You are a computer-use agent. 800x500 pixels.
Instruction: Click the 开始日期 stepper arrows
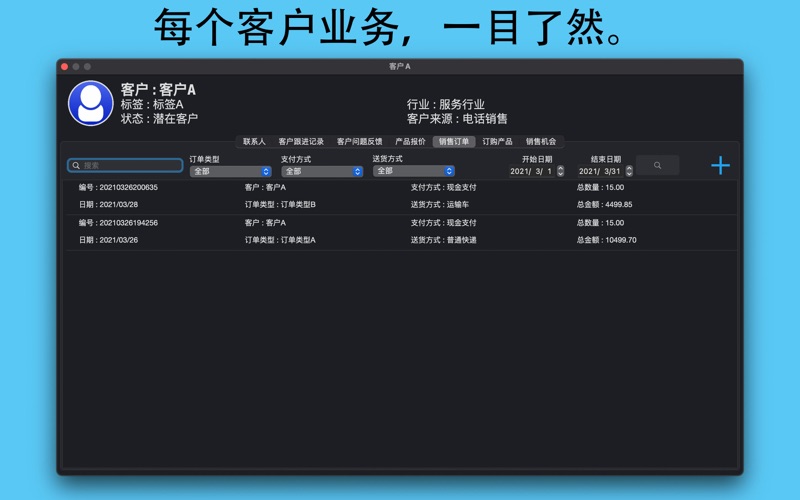click(560, 171)
